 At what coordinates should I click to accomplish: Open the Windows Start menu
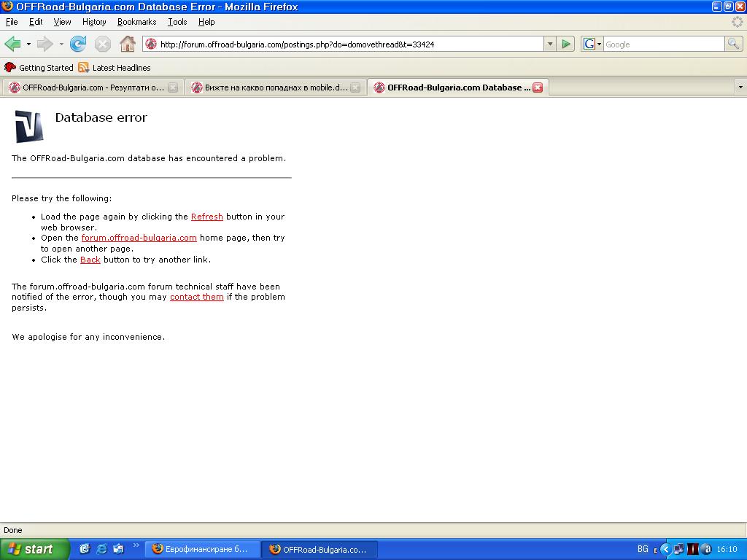34,550
